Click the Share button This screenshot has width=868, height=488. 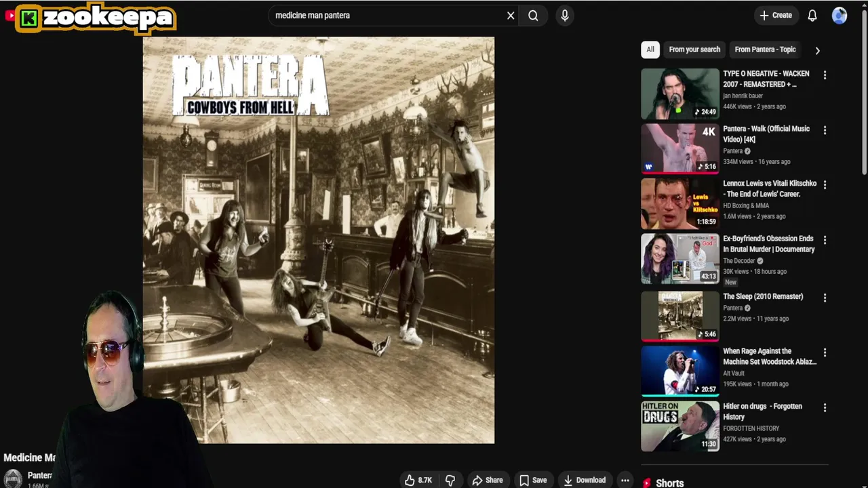tap(488, 480)
